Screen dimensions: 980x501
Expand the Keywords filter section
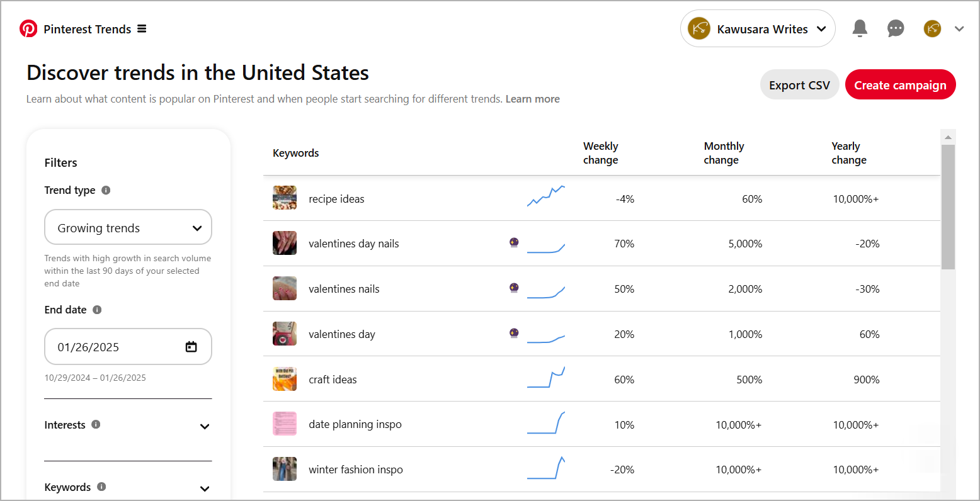pyautogui.click(x=205, y=488)
